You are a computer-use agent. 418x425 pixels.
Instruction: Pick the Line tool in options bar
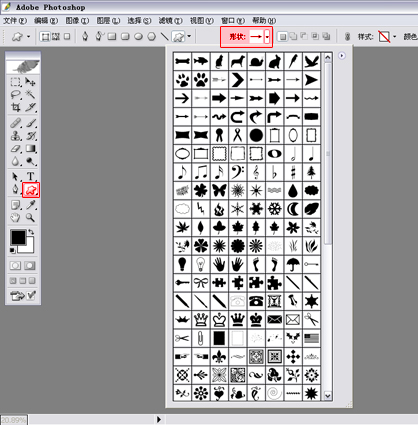165,36
